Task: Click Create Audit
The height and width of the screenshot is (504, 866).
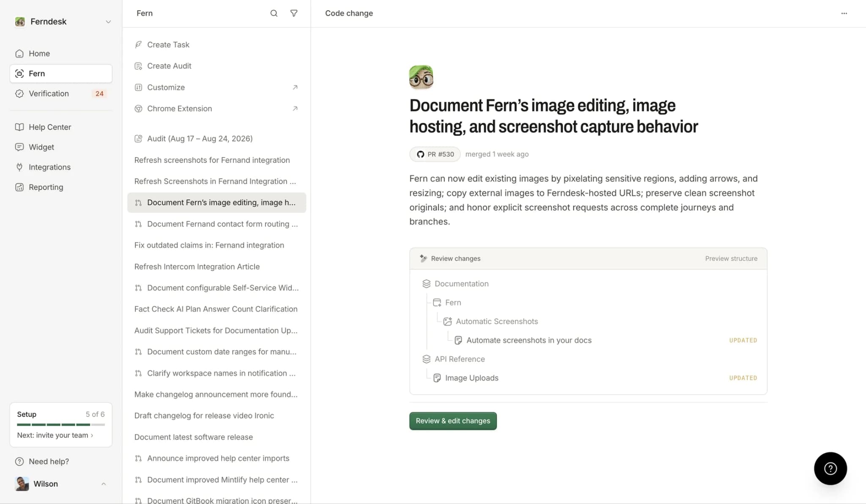Action: tap(216, 66)
